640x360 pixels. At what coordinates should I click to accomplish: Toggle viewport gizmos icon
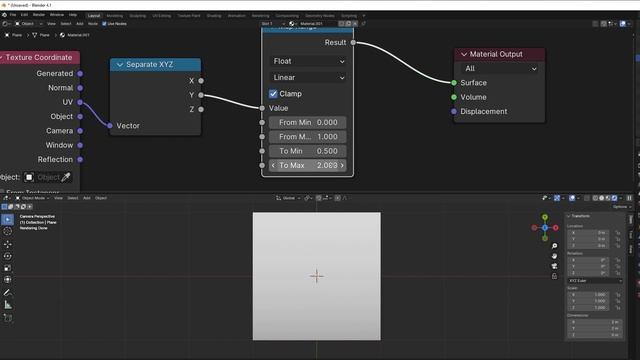[557, 198]
